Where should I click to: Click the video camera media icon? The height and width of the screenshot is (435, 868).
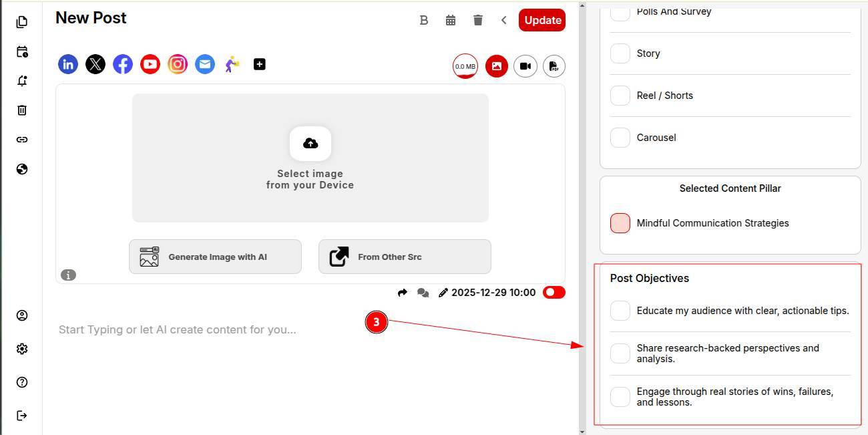click(x=525, y=66)
